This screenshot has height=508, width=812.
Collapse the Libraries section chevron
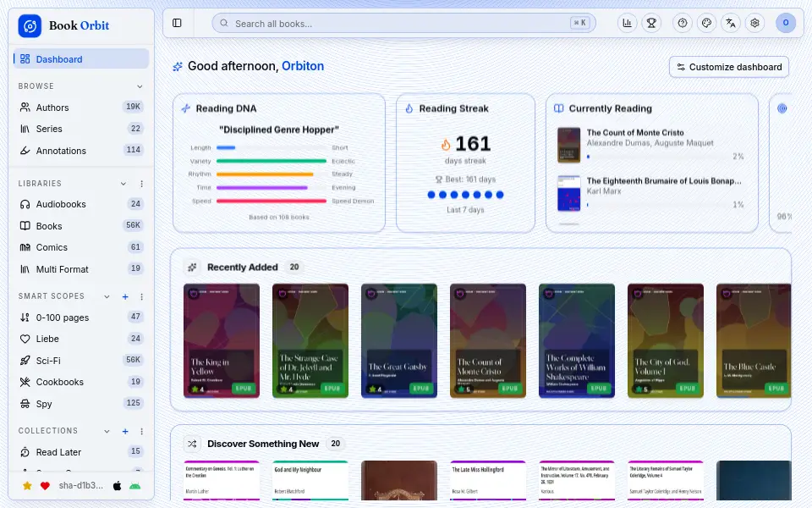pos(123,184)
